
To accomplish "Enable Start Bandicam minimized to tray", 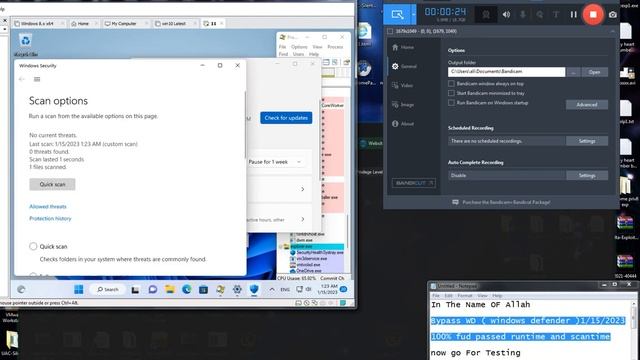I will (451, 93).
